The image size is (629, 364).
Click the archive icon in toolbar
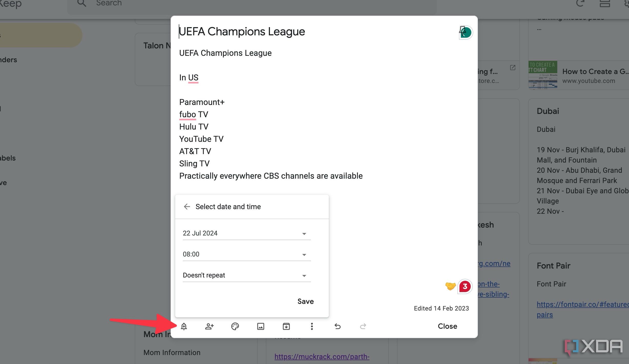coord(286,326)
